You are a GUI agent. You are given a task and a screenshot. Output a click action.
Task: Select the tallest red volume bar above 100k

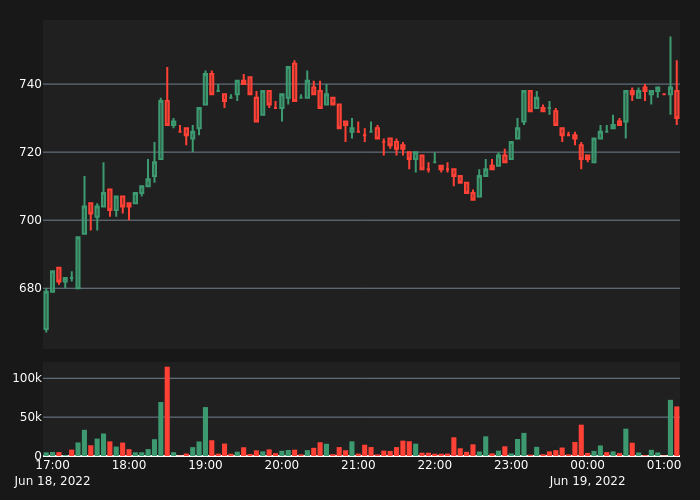point(167,411)
